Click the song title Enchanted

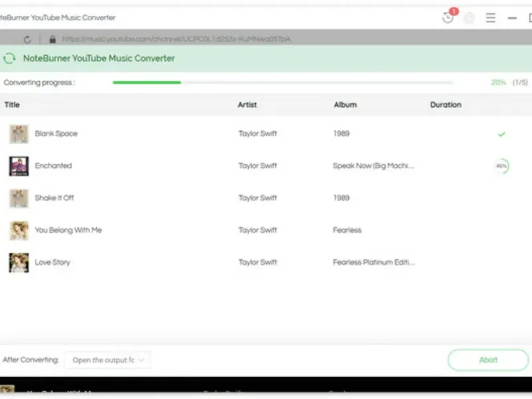tap(53, 166)
